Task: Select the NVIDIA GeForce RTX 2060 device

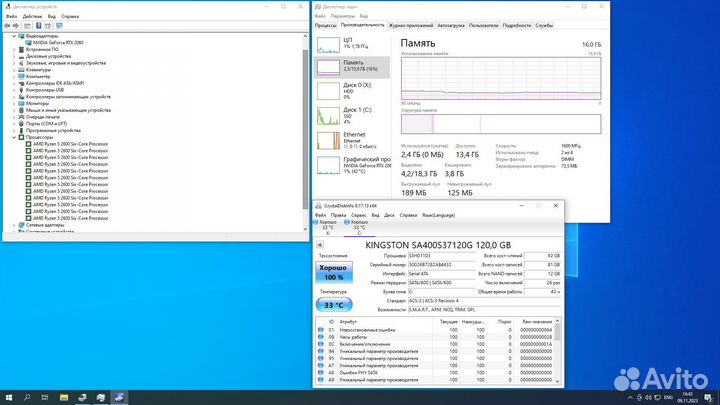Action: [x=58, y=43]
